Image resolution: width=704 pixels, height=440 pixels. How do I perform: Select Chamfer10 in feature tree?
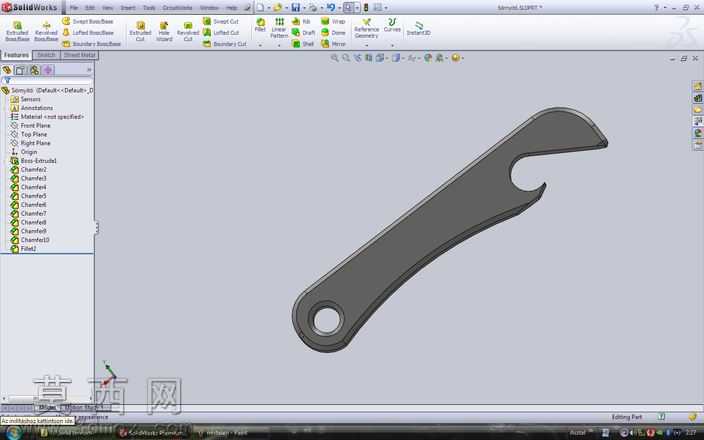click(30, 240)
